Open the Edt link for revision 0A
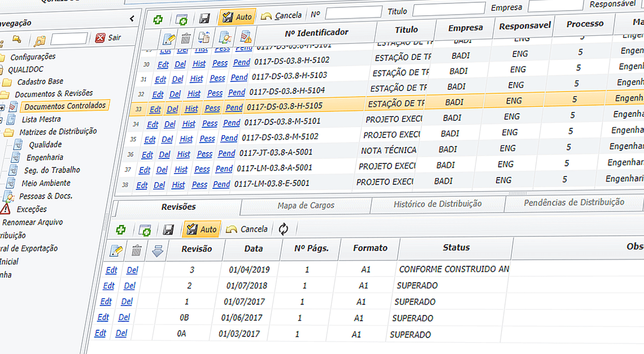Screen dimensions: 644x354 pyautogui.click(x=100, y=333)
